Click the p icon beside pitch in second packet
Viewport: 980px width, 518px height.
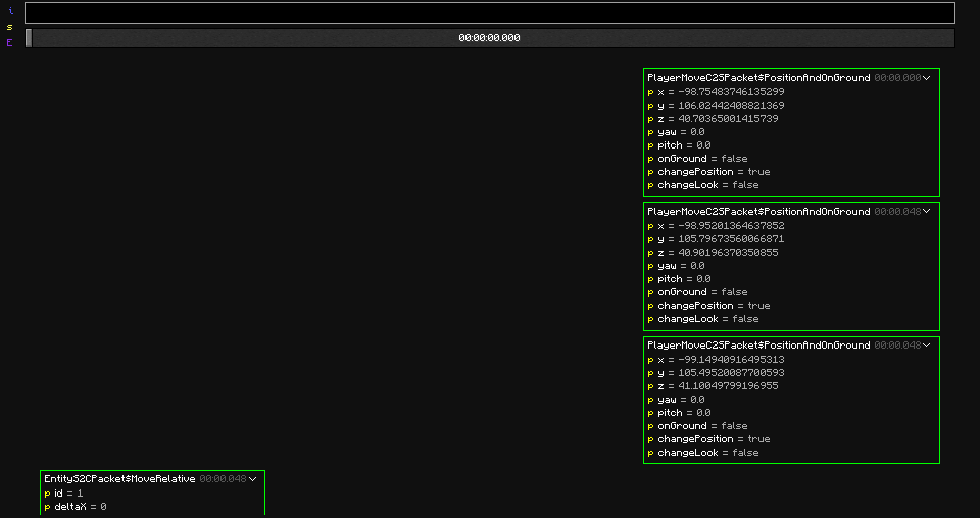pyautogui.click(x=650, y=279)
